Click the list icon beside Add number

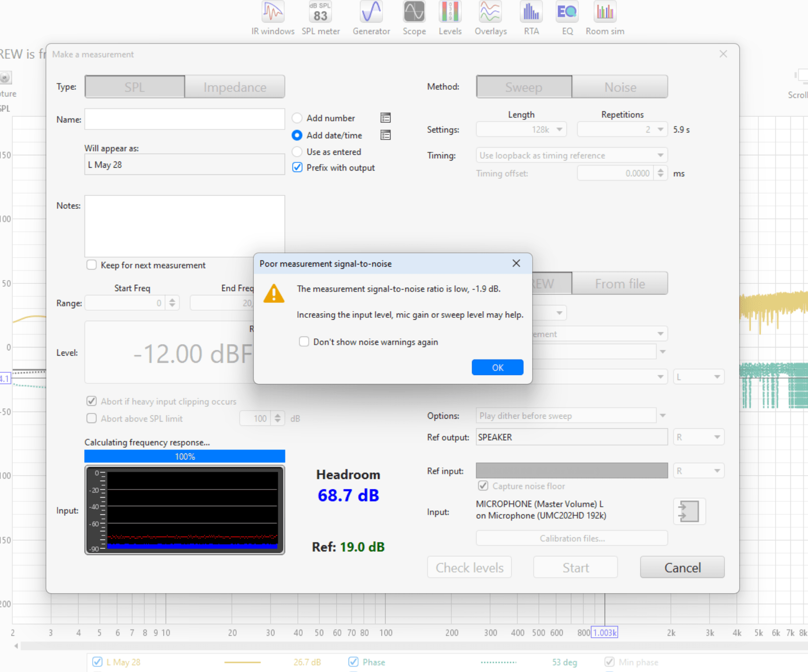[x=385, y=118]
